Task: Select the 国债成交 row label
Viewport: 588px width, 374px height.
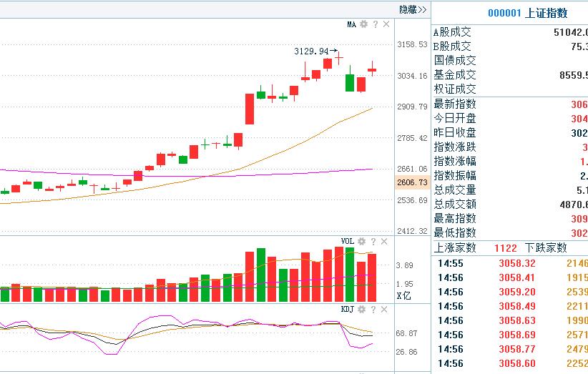Action: click(x=455, y=61)
